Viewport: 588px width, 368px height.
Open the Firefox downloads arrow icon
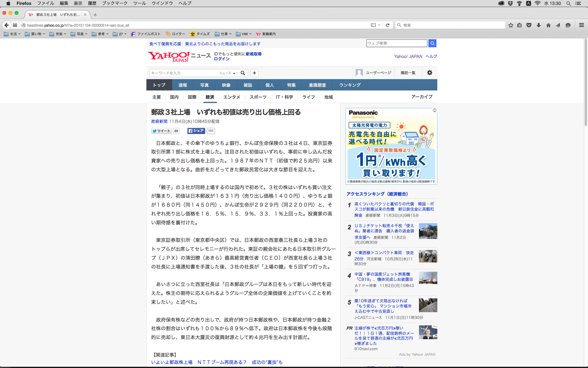point(539,25)
